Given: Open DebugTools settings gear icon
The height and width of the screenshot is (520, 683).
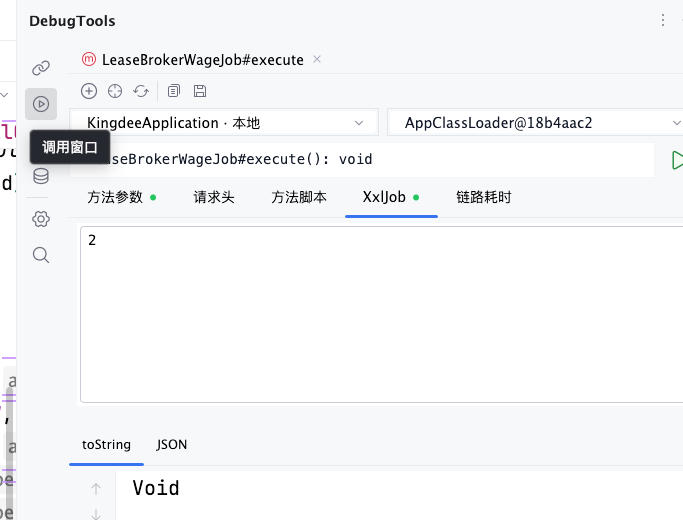Looking at the screenshot, I should (41, 219).
